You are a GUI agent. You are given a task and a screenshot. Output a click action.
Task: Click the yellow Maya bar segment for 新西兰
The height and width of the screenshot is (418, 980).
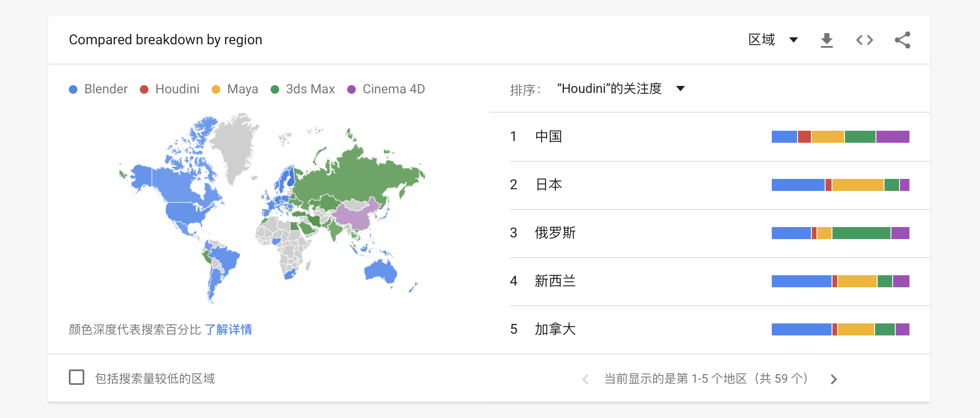857,281
